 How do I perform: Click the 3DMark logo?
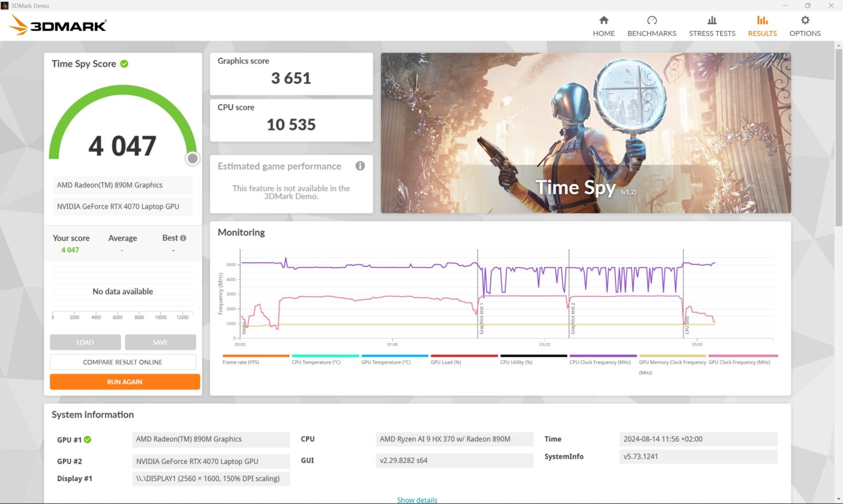pos(58,25)
